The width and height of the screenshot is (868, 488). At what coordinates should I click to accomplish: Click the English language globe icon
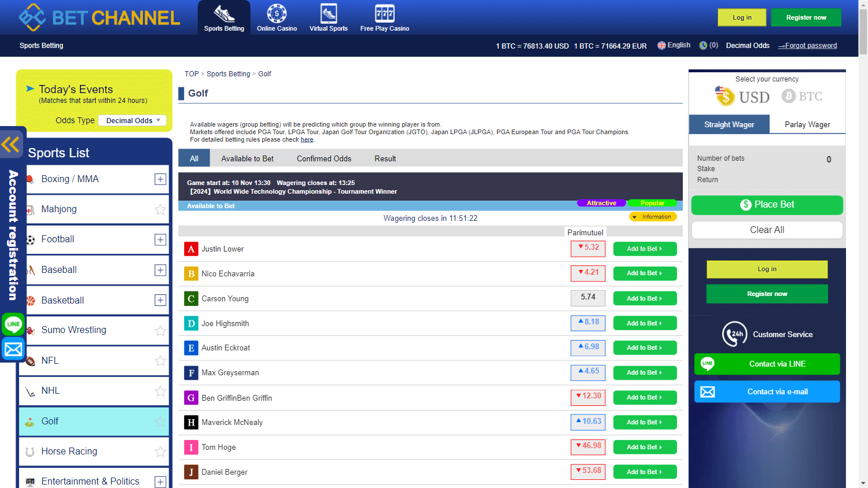coord(661,45)
